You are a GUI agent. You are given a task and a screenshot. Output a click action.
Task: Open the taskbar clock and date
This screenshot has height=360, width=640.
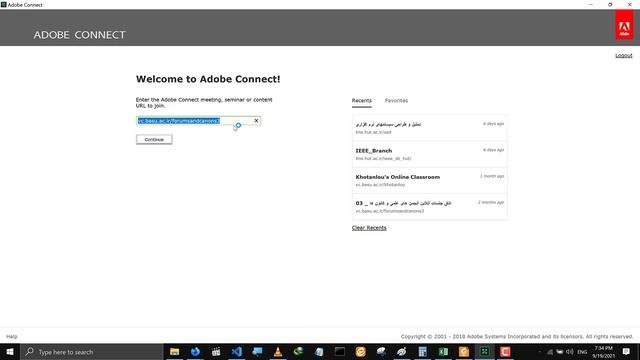[604, 352]
